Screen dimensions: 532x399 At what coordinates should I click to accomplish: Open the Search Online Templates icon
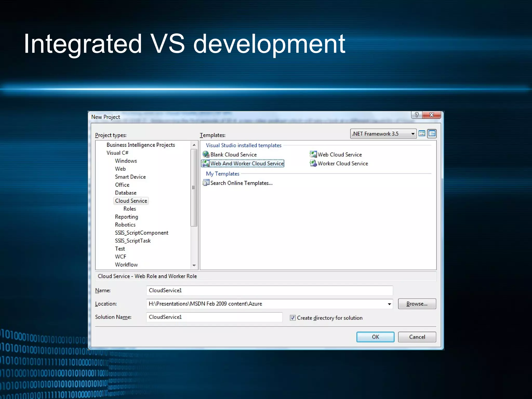click(x=206, y=183)
